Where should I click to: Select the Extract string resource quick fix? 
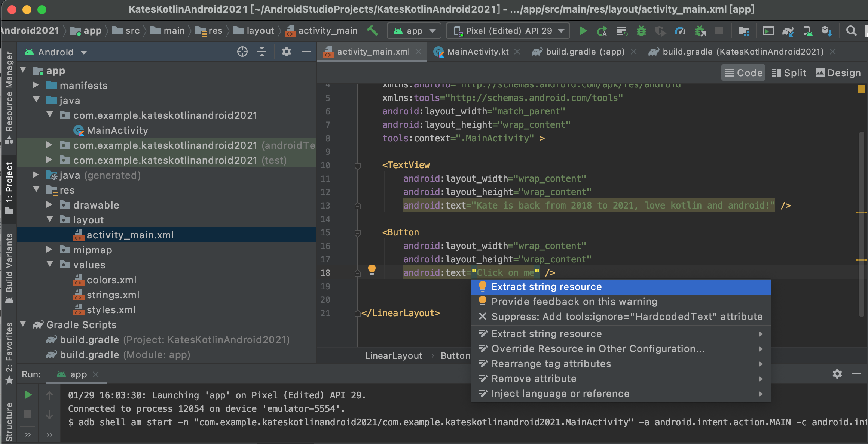546,287
